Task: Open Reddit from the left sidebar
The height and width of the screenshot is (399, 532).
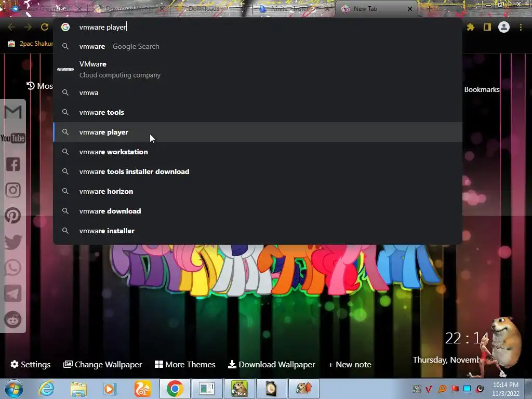Action: tap(13, 320)
